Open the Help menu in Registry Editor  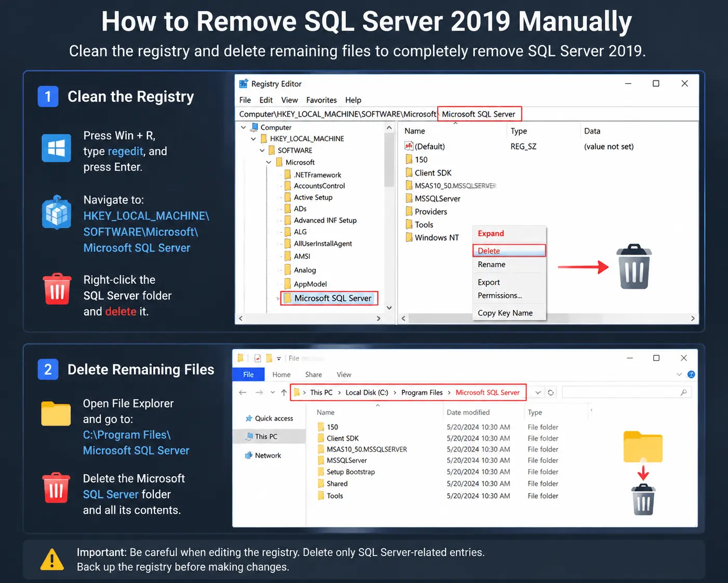353,100
